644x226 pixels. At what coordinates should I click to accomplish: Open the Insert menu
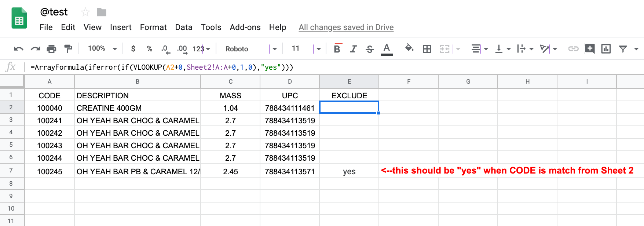(121, 27)
